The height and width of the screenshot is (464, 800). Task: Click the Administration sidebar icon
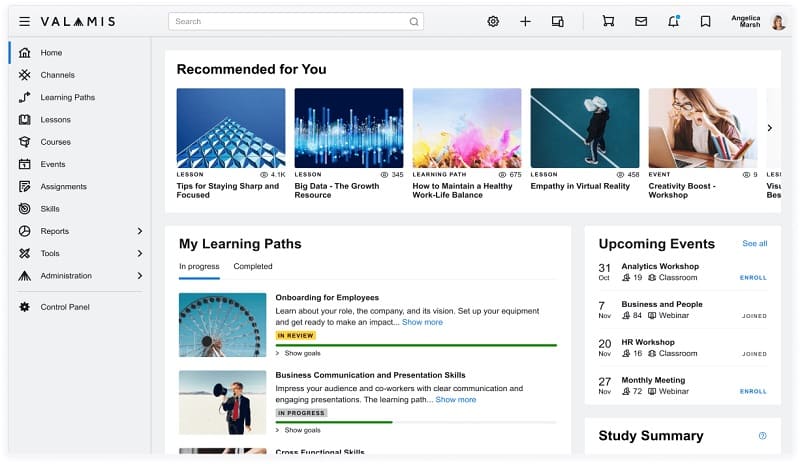[x=24, y=276]
